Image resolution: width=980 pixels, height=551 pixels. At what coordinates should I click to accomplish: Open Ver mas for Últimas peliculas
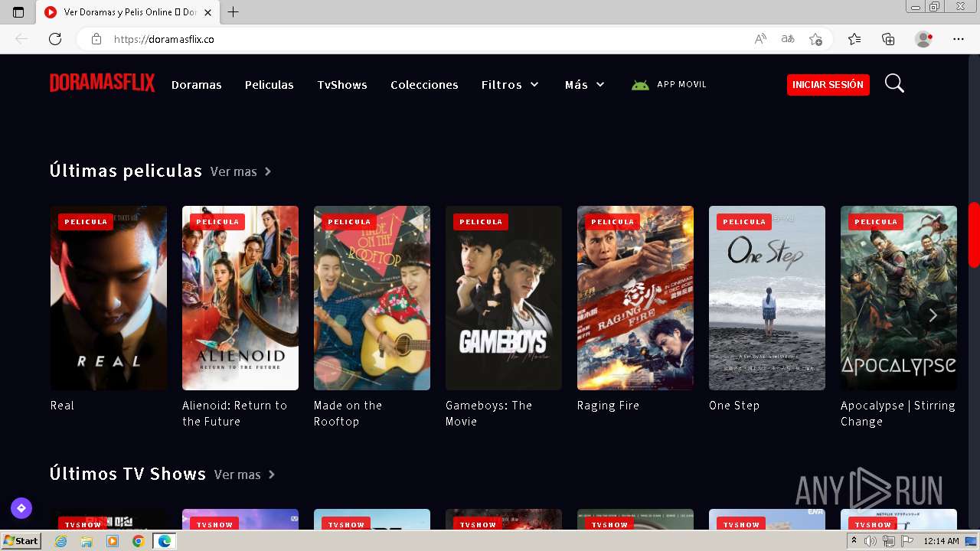[x=241, y=171]
